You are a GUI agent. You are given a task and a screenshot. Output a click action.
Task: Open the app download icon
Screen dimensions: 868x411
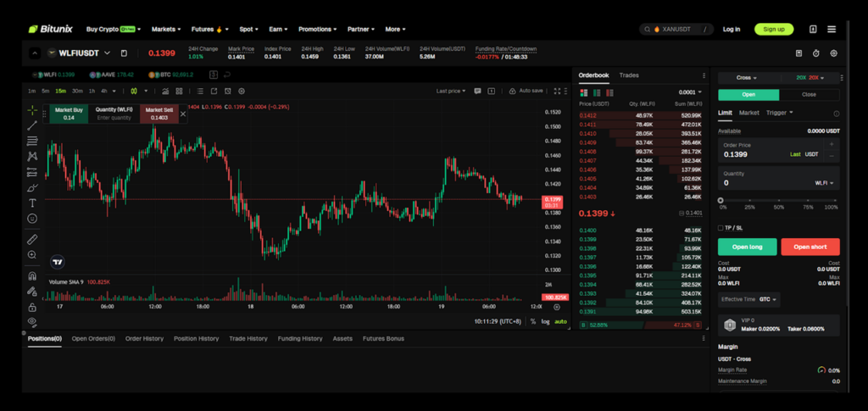coord(813,30)
